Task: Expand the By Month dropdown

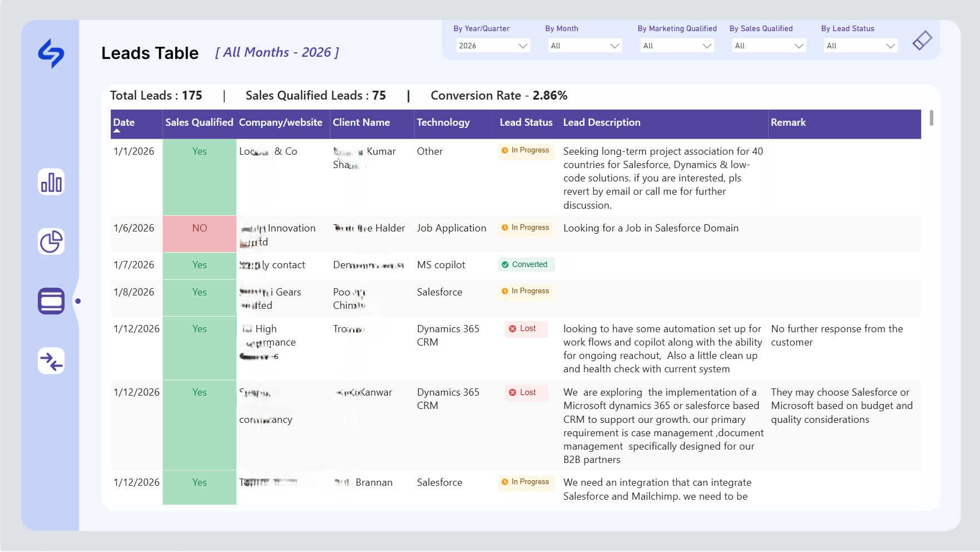Action: pyautogui.click(x=585, y=46)
